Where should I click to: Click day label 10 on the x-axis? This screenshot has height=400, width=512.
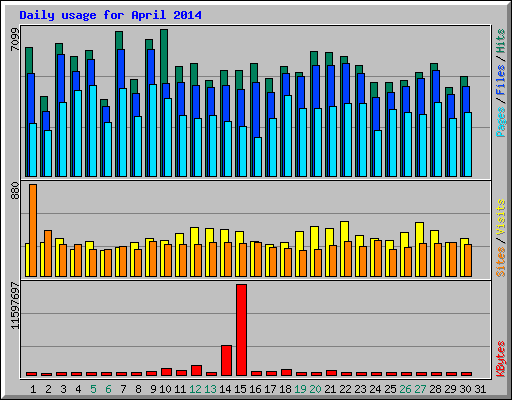[165, 389]
